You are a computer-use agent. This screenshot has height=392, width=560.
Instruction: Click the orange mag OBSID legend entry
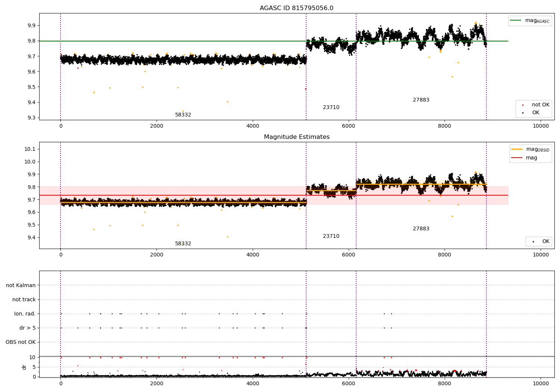pyautogui.click(x=531, y=149)
